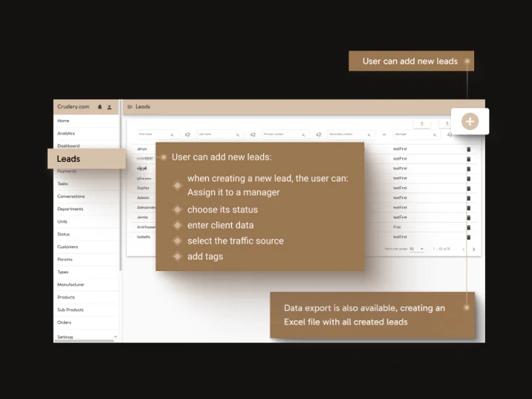Delete the Isabella lead using trash icon
Screen dimensions: 532x399
click(468, 237)
